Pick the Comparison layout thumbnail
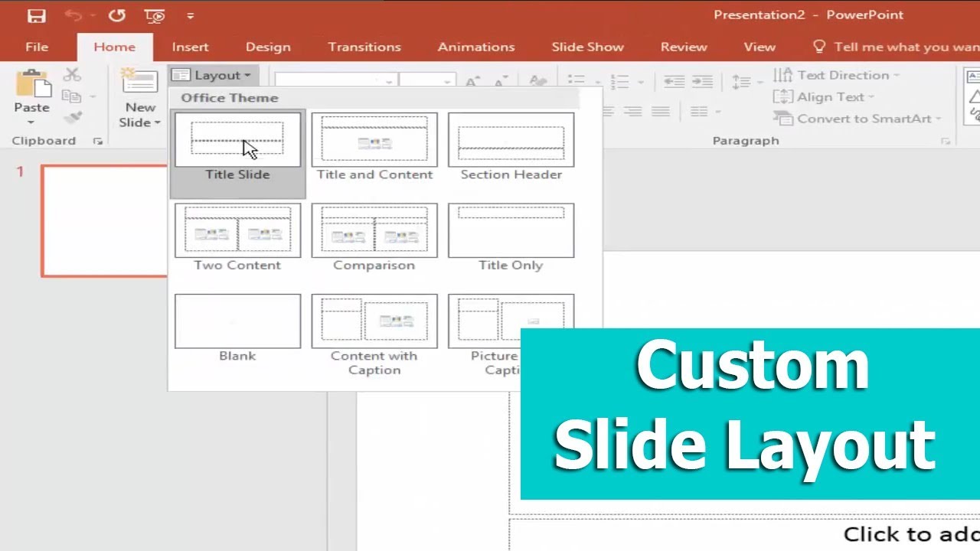Image resolution: width=980 pixels, height=551 pixels. click(x=374, y=237)
